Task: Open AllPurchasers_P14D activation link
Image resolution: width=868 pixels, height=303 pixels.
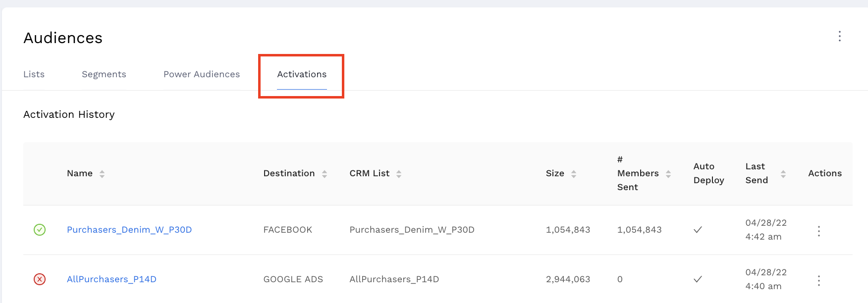Action: click(x=111, y=279)
